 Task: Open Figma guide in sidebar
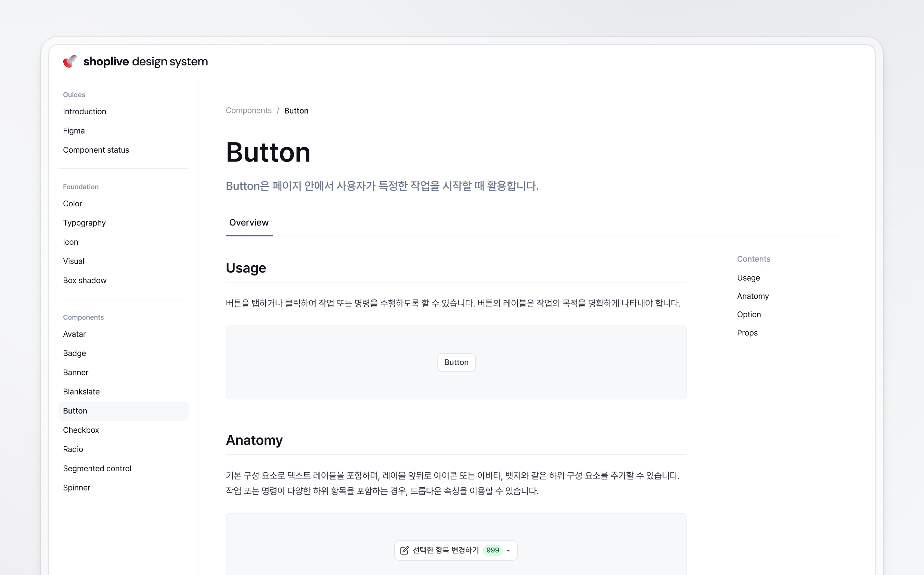pyautogui.click(x=74, y=131)
